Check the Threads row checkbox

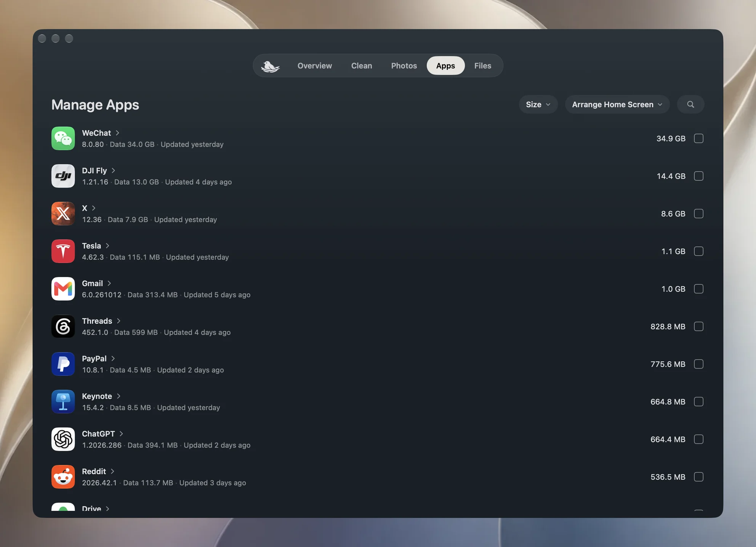pos(698,326)
